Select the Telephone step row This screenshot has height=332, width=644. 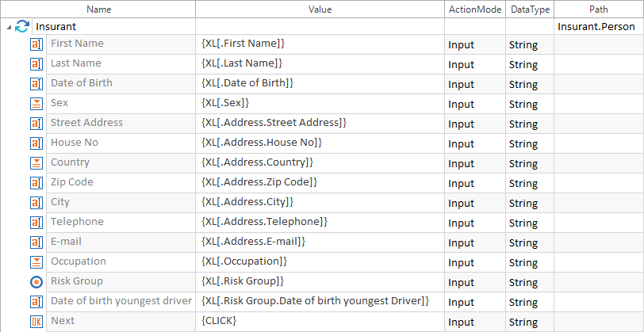tap(77, 222)
